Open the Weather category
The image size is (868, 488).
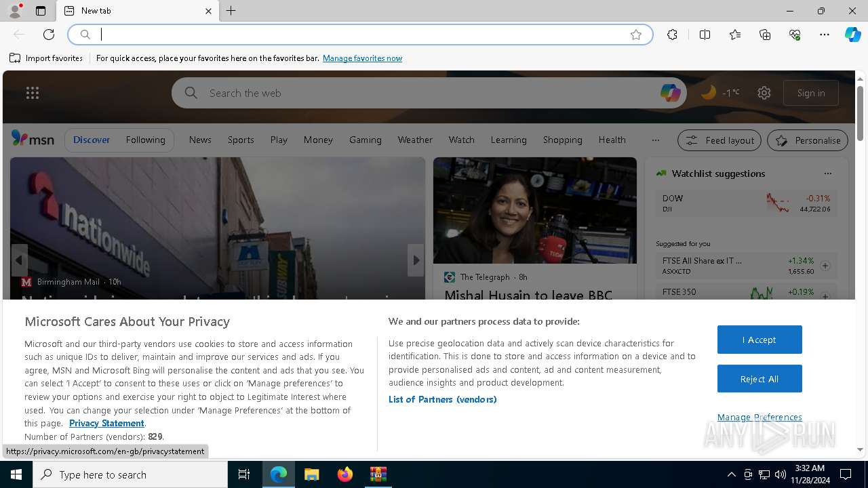415,140
